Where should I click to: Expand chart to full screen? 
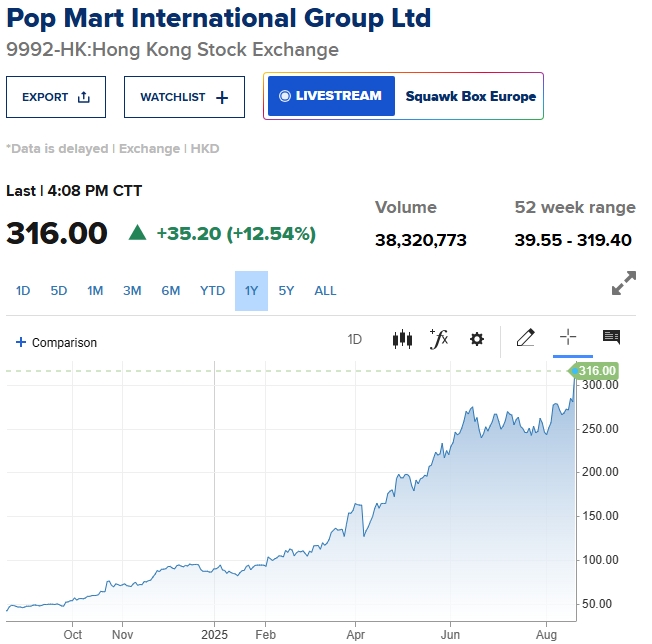pyautogui.click(x=624, y=284)
